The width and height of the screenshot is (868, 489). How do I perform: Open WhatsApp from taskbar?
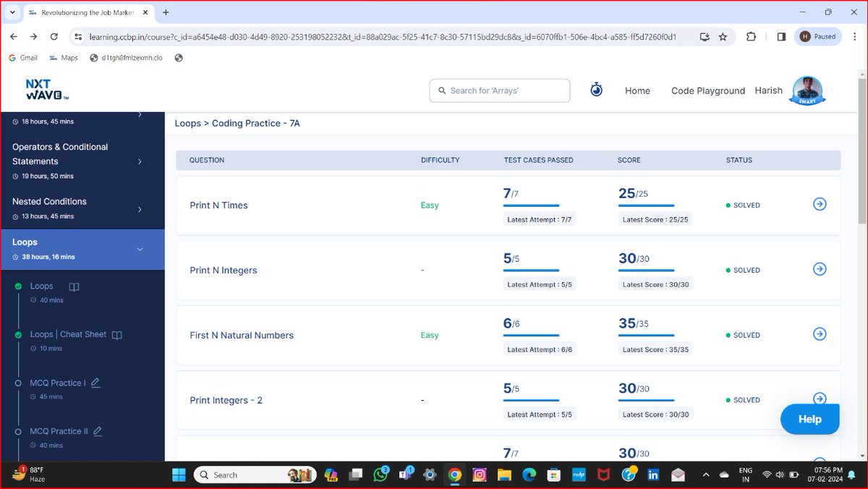(x=380, y=475)
